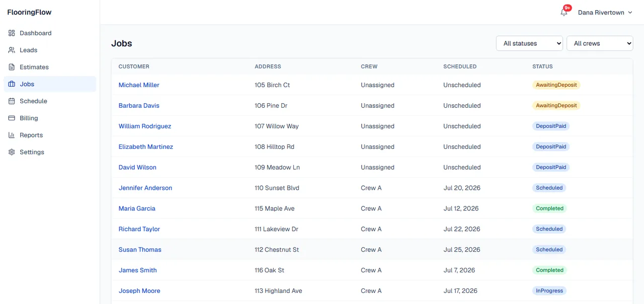The height and width of the screenshot is (304, 644).
Task: Click Completed badge in James Smith row
Action: [x=549, y=270]
